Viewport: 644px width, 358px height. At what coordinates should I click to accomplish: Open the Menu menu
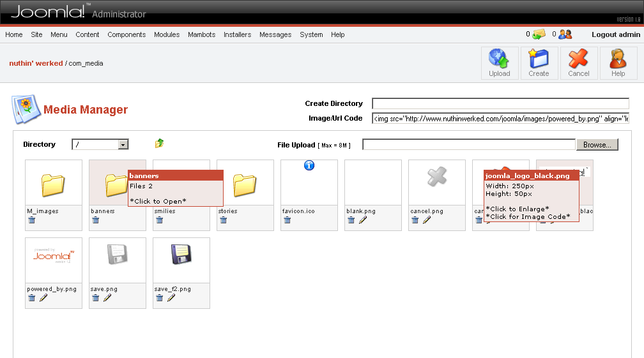tap(59, 34)
